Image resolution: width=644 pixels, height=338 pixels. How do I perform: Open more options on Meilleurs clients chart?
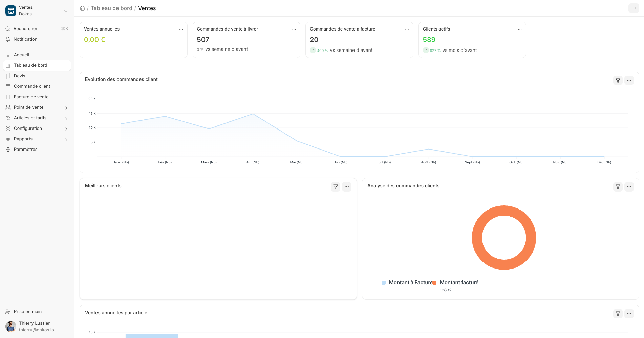pyautogui.click(x=347, y=187)
